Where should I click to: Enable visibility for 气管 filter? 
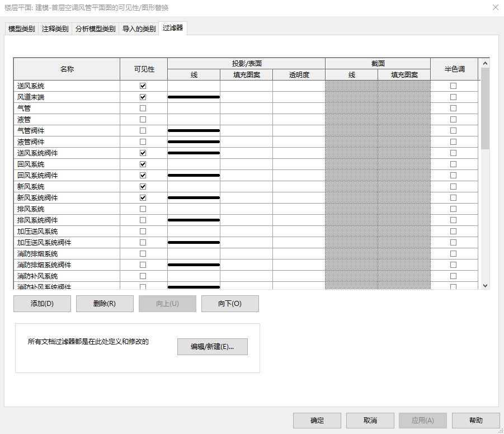pos(143,108)
